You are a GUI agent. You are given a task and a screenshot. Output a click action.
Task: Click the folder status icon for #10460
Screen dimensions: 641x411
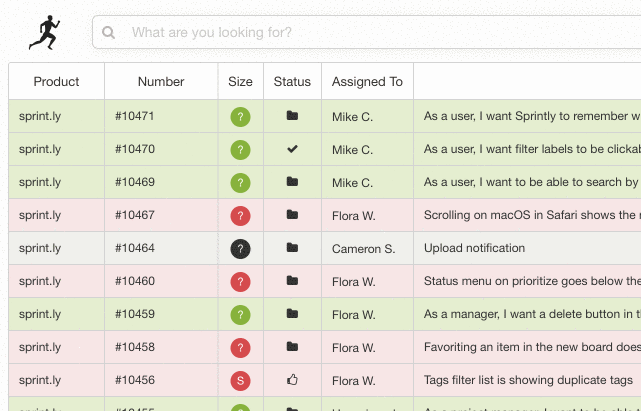pos(292,281)
